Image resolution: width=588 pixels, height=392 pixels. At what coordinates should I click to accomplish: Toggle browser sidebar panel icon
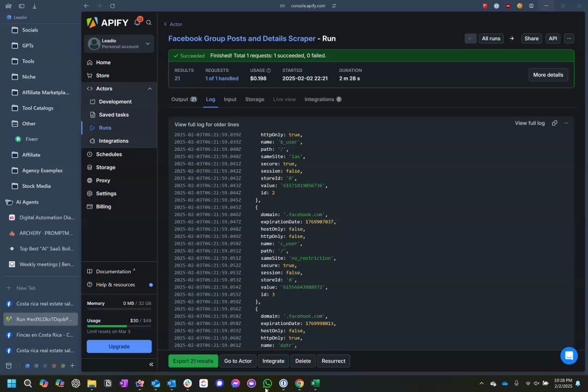[x=21, y=6]
